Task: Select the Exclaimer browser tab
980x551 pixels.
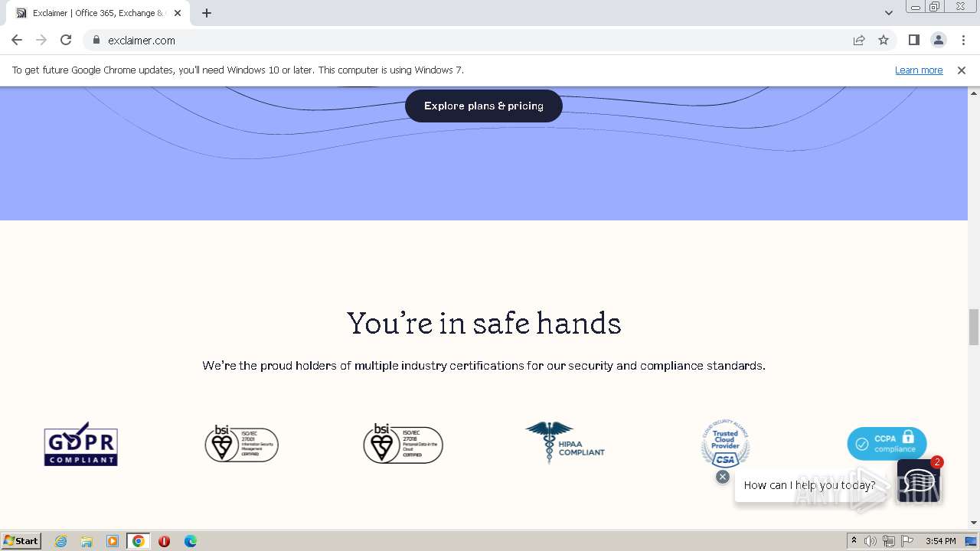Action: [100, 13]
